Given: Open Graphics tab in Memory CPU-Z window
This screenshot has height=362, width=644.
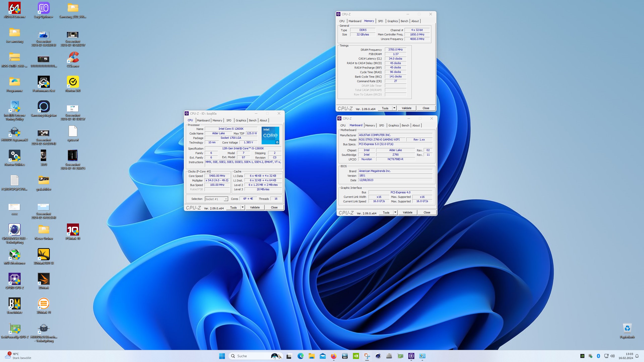Looking at the screenshot, I should click(392, 21).
